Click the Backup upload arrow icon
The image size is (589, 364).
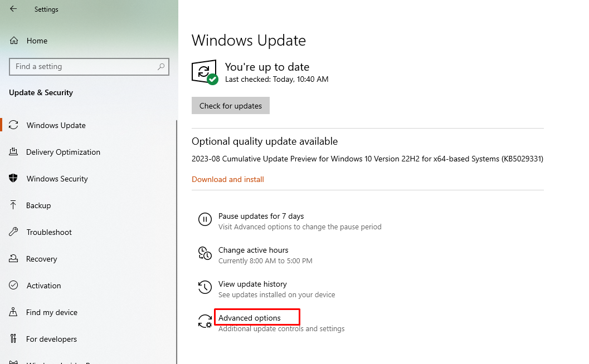click(13, 205)
